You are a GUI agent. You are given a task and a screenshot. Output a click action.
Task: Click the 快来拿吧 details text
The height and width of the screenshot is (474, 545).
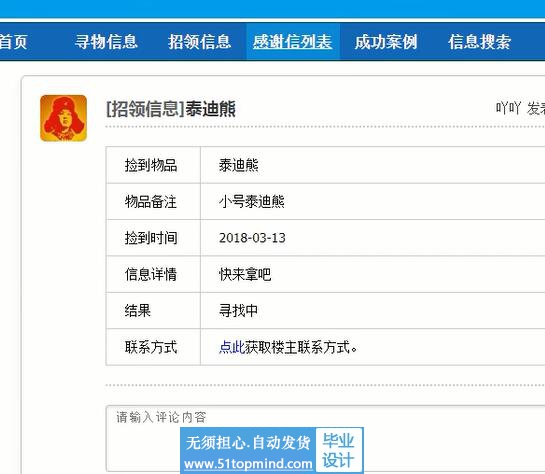[245, 275]
